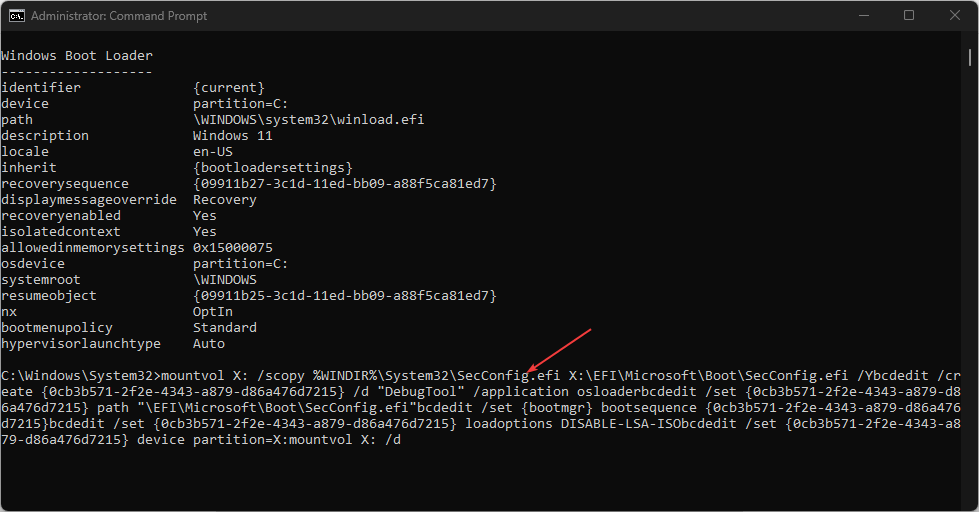Click the recoverysequence GUID value
The width and height of the screenshot is (979, 512).
pyautogui.click(x=345, y=184)
